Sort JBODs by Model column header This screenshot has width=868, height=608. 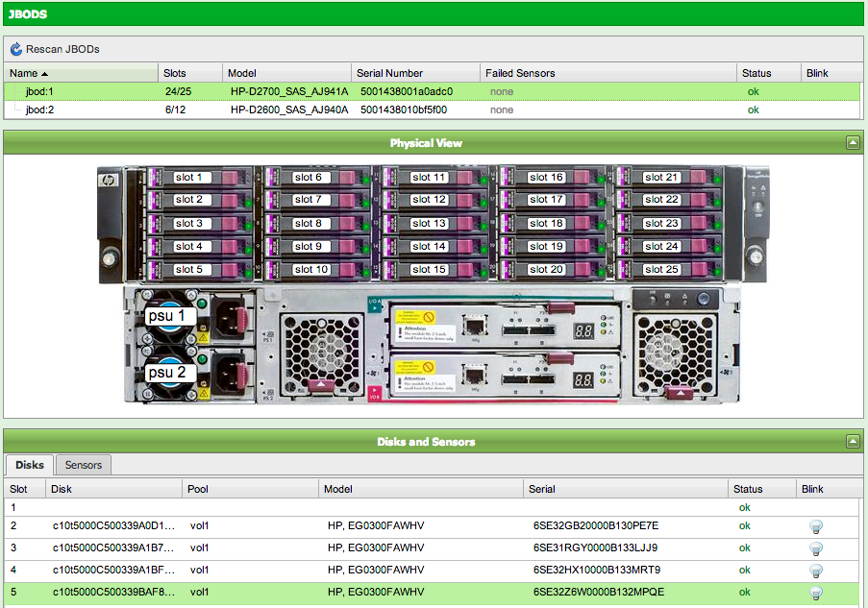(286, 73)
